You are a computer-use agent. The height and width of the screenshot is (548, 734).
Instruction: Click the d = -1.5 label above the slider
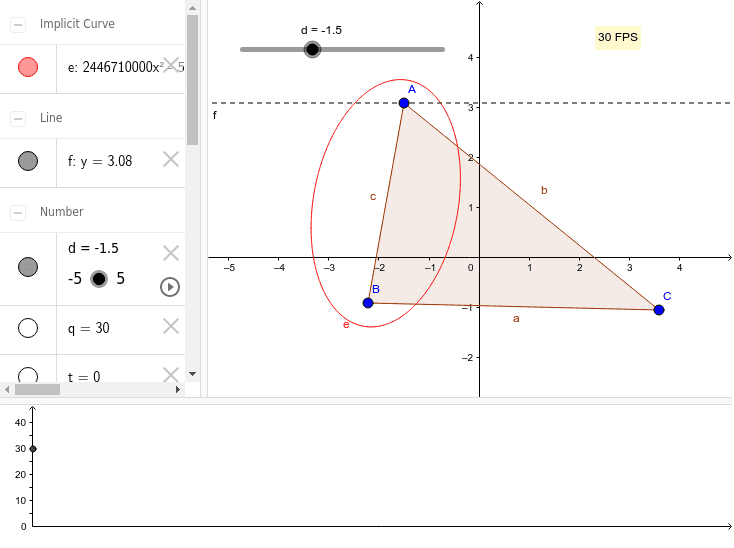click(321, 30)
